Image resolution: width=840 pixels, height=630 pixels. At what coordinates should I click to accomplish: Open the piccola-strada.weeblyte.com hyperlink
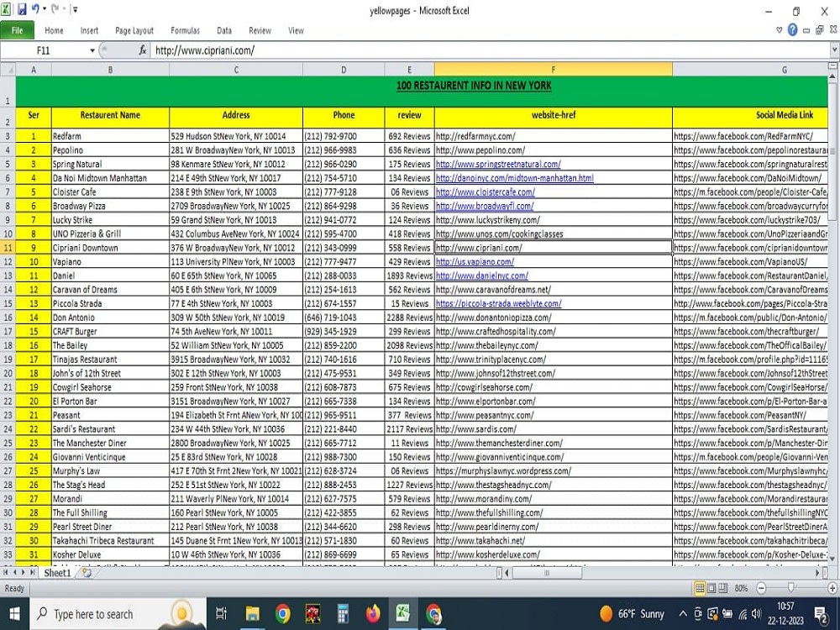[x=499, y=303]
